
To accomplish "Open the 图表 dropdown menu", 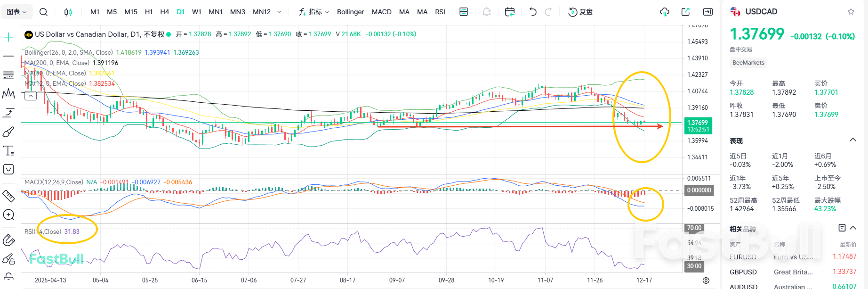I will coord(17,12).
